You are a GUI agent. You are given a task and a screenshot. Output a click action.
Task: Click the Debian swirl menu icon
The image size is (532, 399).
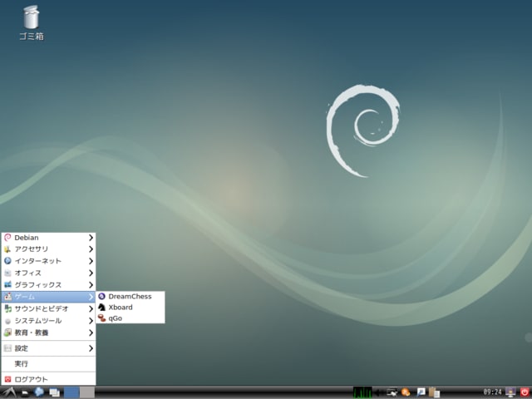click(x=7, y=238)
